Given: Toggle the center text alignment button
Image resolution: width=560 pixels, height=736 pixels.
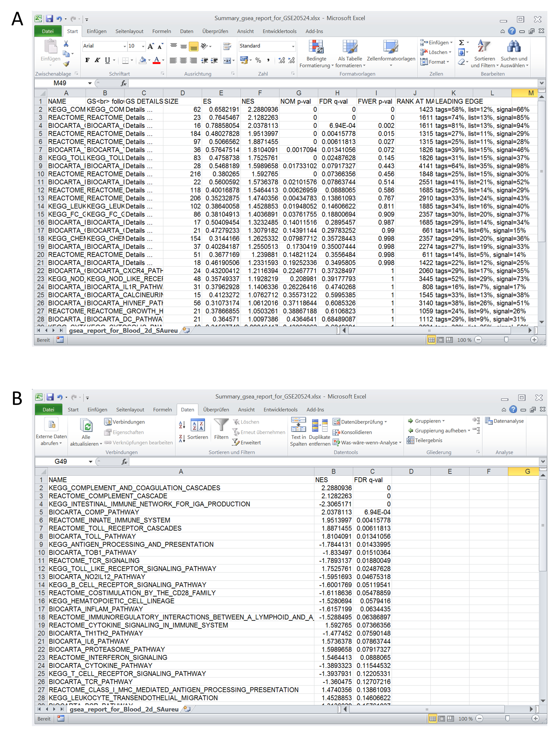Looking at the screenshot, I should [183, 60].
